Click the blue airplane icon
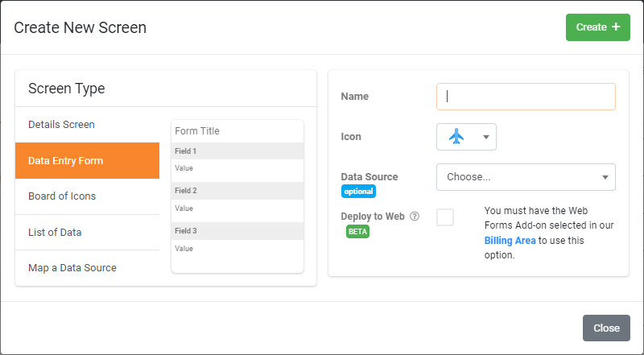 coord(456,136)
